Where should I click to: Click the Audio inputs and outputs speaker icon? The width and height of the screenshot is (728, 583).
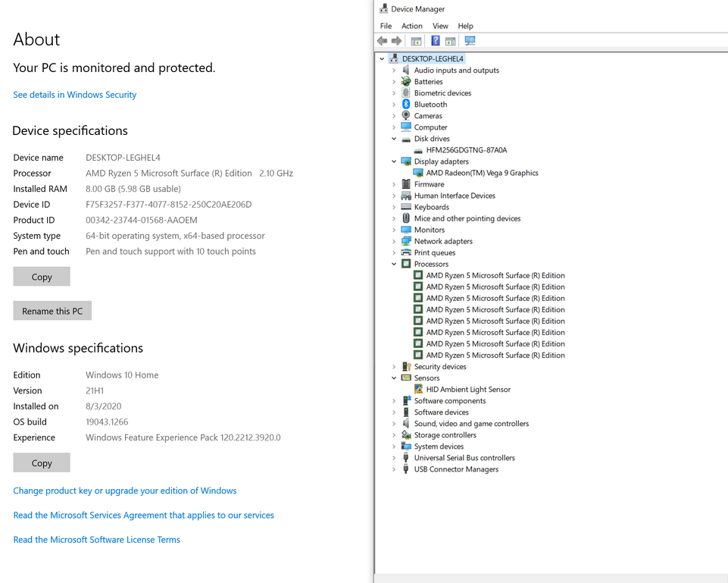406,70
